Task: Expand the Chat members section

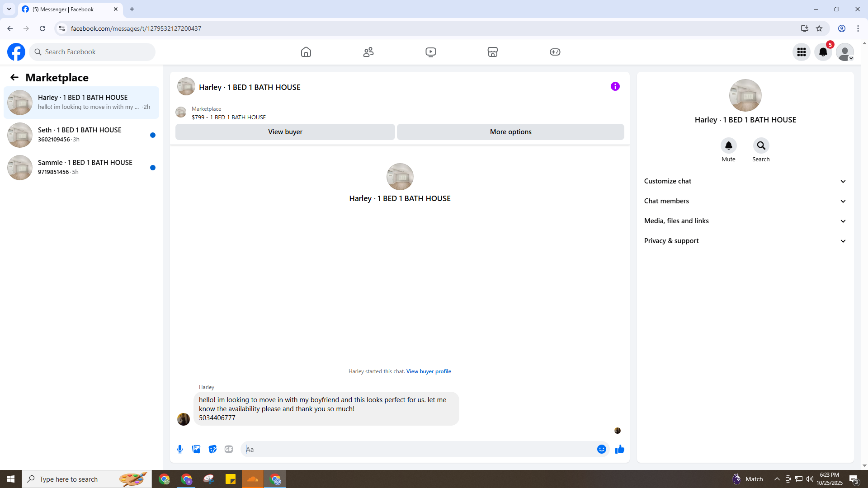Action: [x=745, y=201]
